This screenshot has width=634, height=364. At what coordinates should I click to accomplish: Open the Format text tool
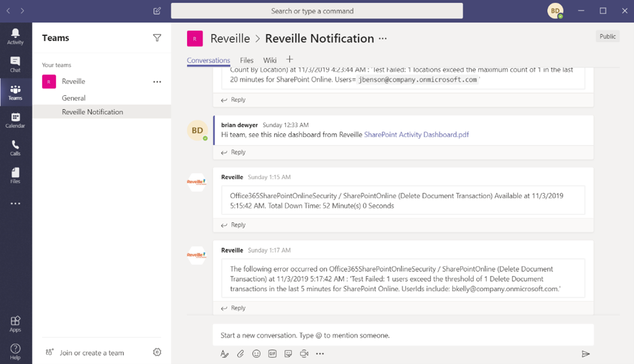point(224,354)
